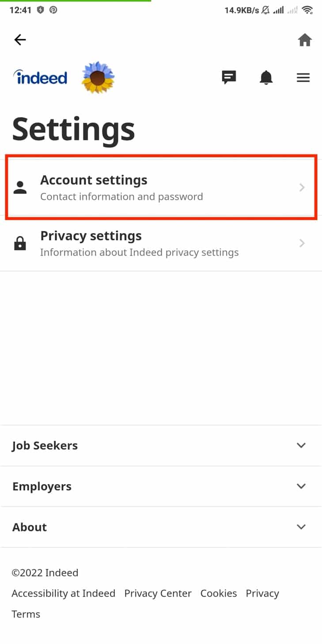
Task: Open the Terms link
Action: pos(26,614)
